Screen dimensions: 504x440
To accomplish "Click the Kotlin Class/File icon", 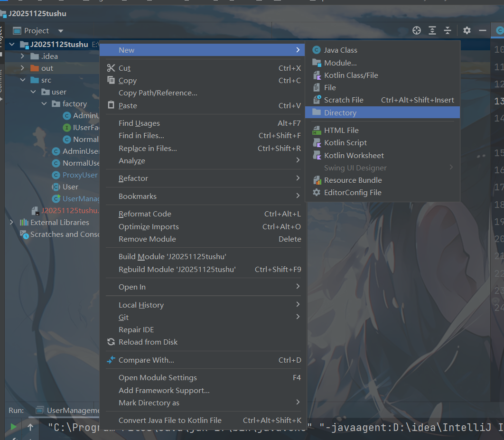I will click(x=317, y=75).
